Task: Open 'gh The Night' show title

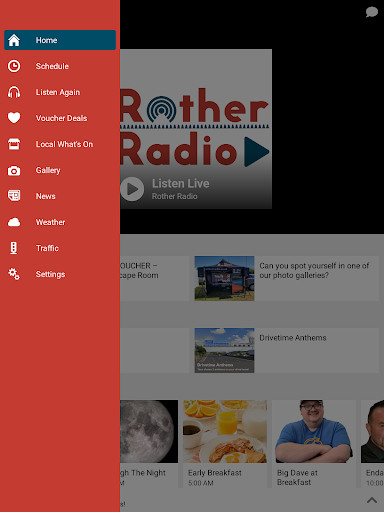Action: point(143,473)
